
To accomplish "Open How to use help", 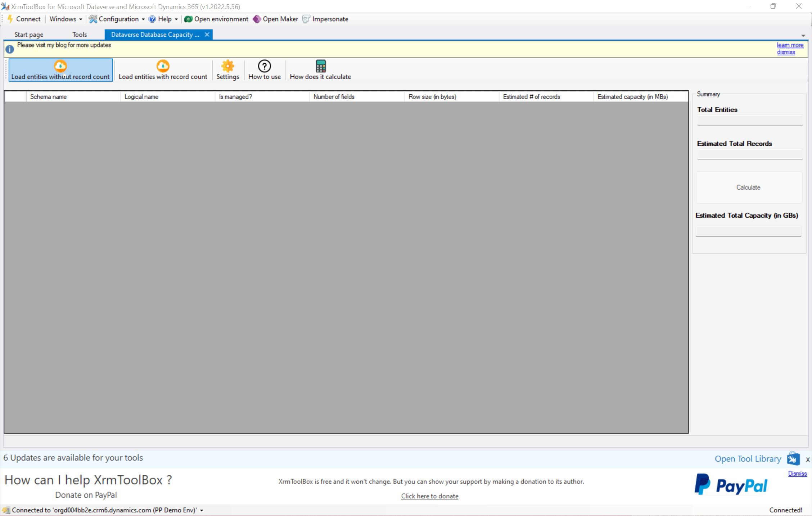I will (265, 70).
